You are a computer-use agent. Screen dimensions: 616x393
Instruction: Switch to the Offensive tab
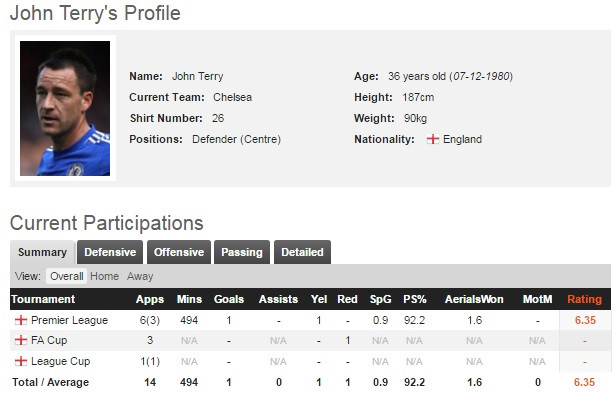click(179, 252)
